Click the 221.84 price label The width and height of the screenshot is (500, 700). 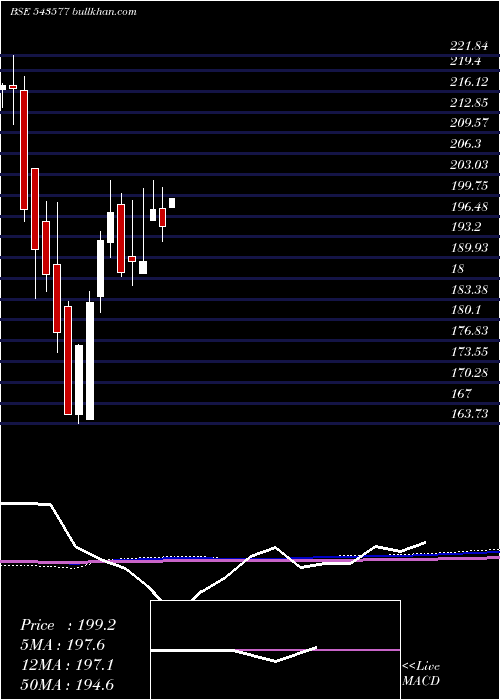click(x=469, y=46)
